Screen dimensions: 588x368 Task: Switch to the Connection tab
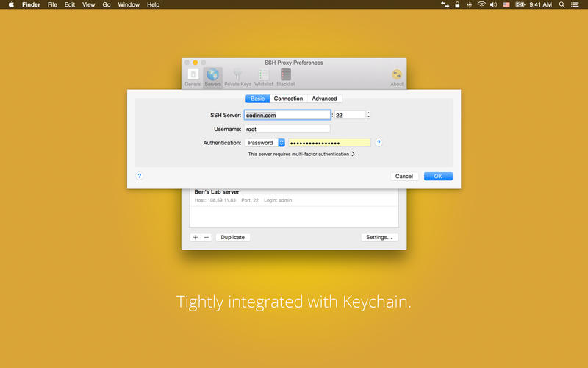288,99
